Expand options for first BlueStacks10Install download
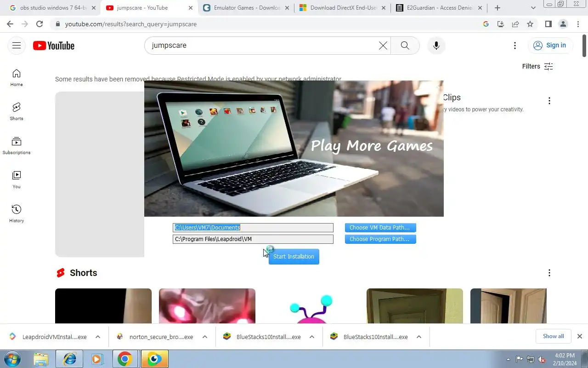588x368 pixels. tap(312, 337)
